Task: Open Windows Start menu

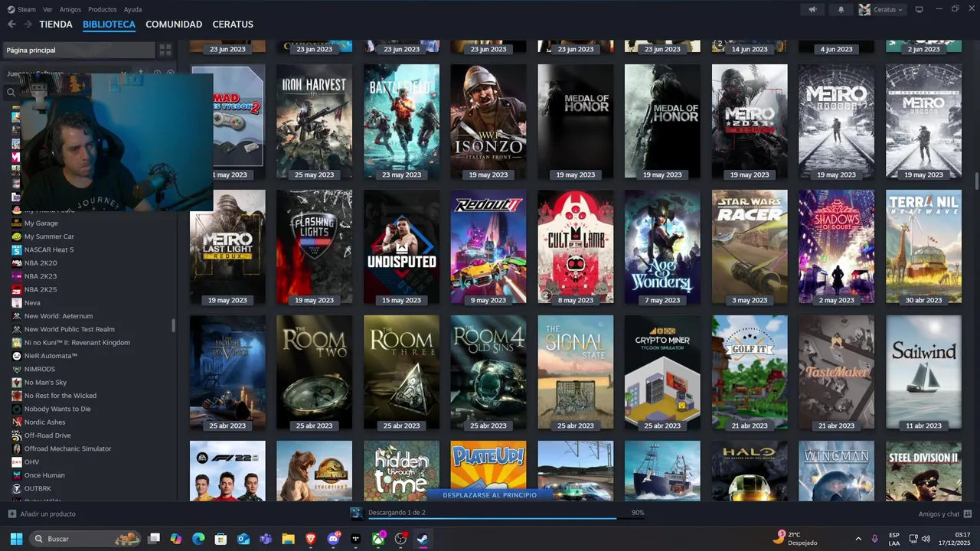Action: pos(16,539)
